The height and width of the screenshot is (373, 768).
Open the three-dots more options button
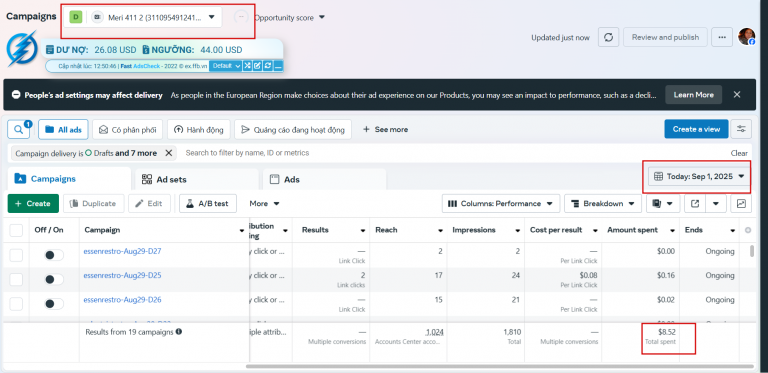coord(721,37)
